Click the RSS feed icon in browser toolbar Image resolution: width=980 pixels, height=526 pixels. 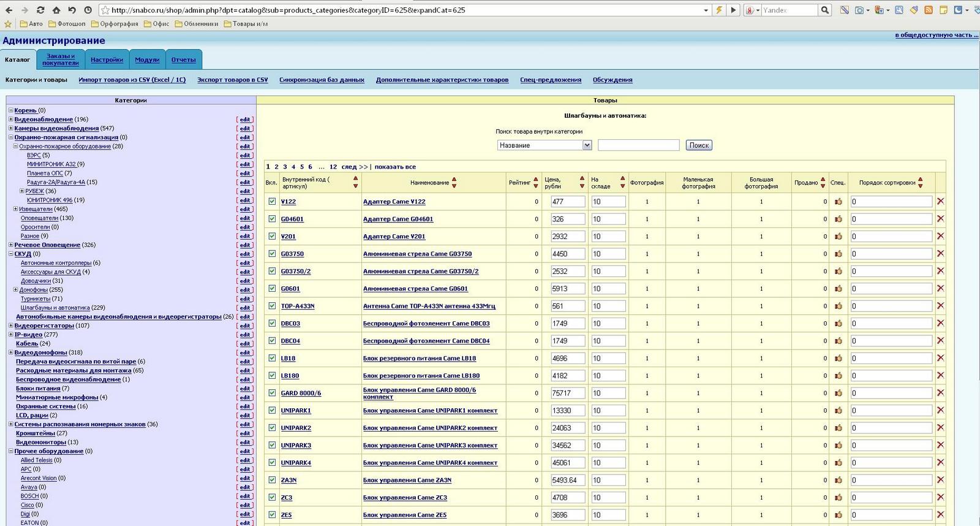[929, 10]
